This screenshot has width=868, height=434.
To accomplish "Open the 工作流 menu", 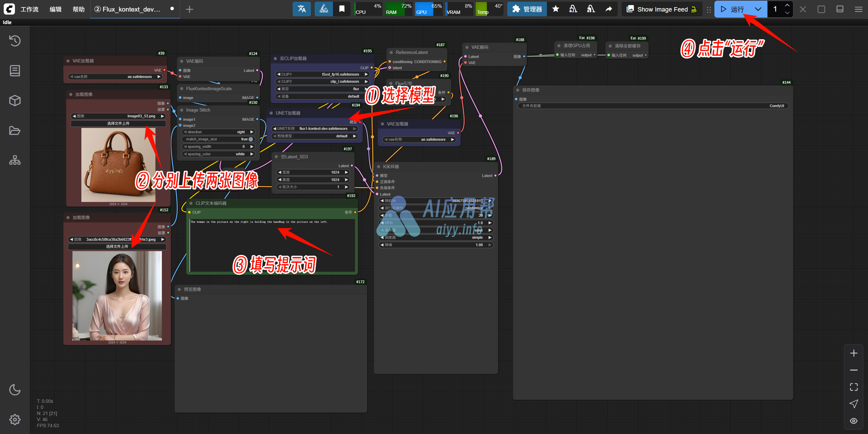I will coord(29,9).
